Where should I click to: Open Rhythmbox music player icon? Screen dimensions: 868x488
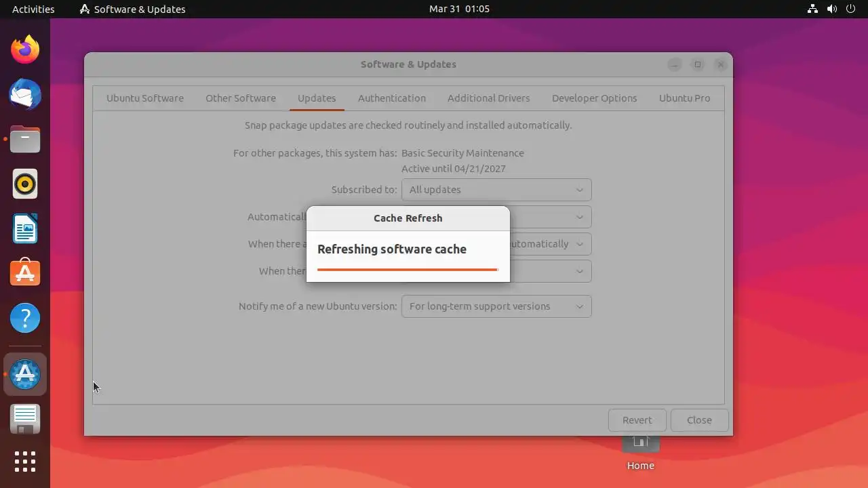coord(25,184)
